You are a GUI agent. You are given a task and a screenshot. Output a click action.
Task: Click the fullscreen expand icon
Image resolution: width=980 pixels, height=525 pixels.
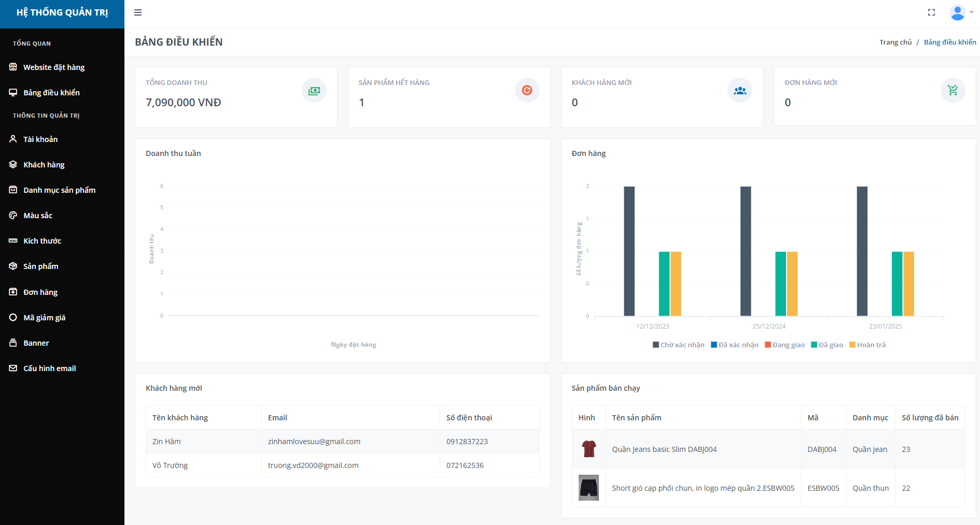(931, 12)
